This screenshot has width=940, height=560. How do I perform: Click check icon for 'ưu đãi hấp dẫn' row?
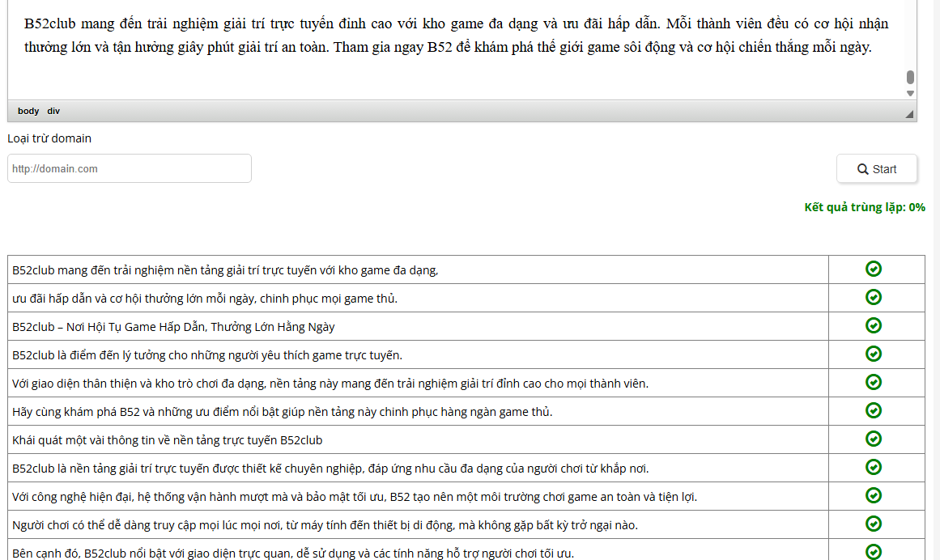click(874, 298)
